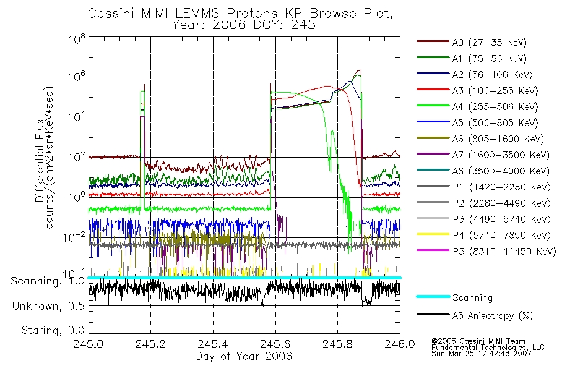The height and width of the screenshot is (371, 588).
Task: Click the 'Scanning, 1.0' axis label
Action: pos(48,281)
